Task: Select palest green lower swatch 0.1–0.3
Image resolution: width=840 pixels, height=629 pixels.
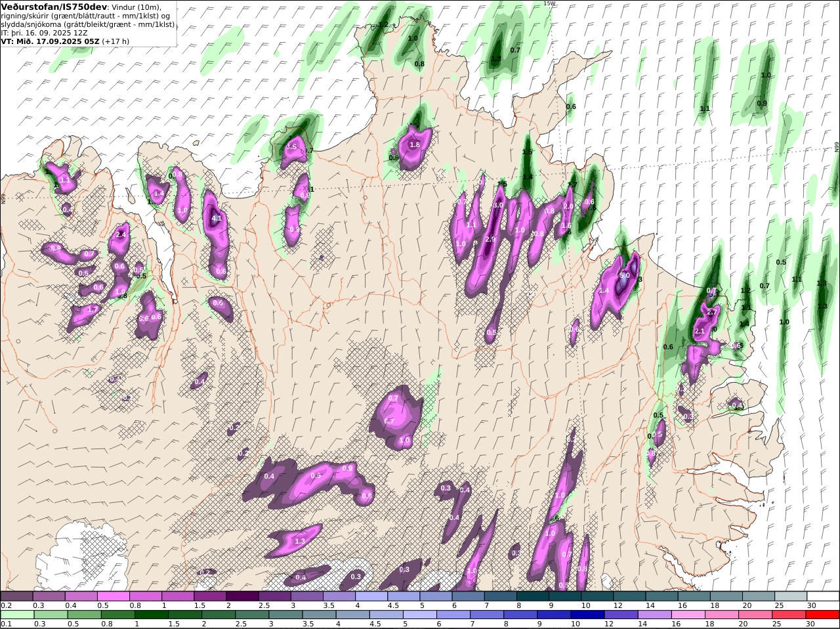Action: click(18, 615)
